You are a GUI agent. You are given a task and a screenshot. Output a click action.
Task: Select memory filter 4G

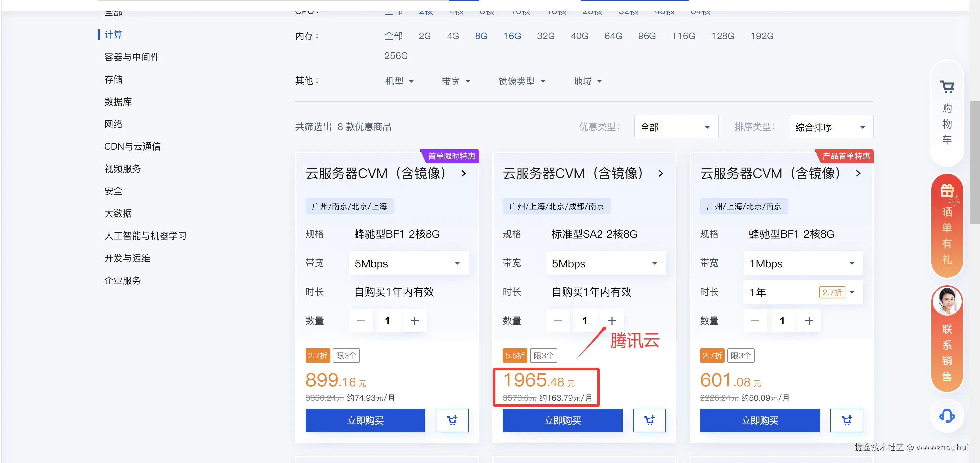coord(453,36)
